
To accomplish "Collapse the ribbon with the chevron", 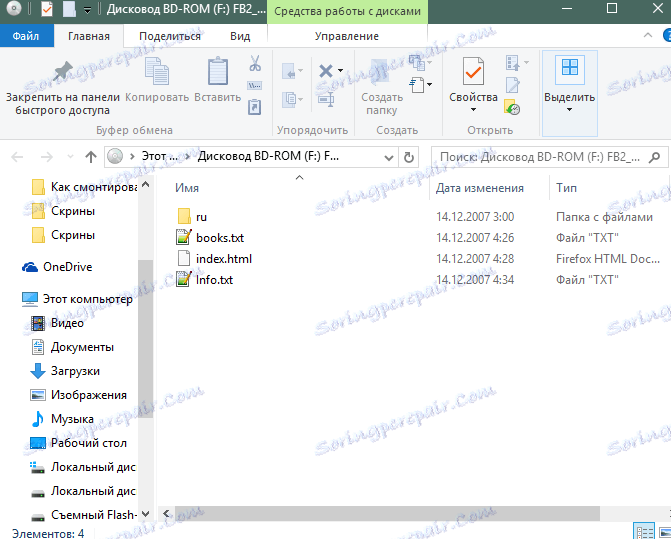I will click(x=647, y=36).
